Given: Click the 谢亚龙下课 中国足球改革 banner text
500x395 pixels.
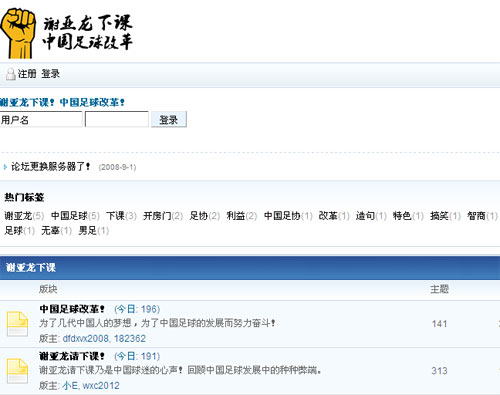Looking at the screenshot, I should tap(88, 33).
